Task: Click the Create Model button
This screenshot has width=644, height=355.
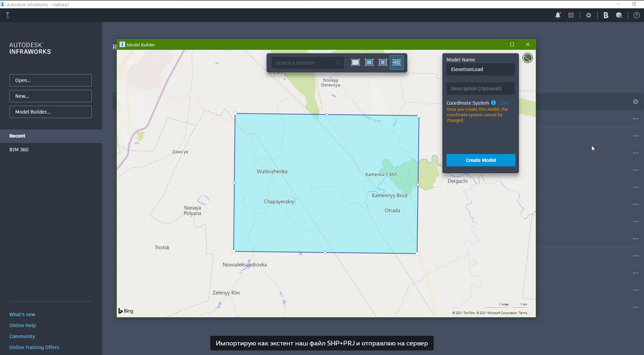Action: (480, 160)
